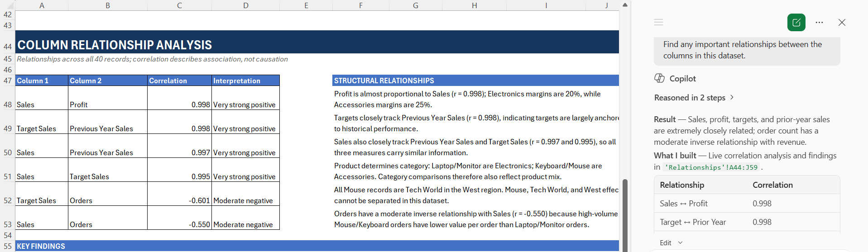Open the Edit dropdown in Copilot pane
The height and width of the screenshot is (252, 868).
671,243
